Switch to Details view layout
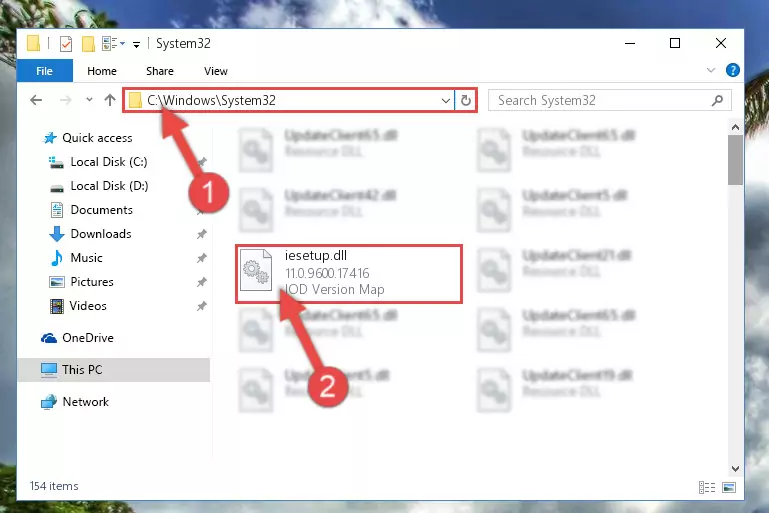 (707, 487)
